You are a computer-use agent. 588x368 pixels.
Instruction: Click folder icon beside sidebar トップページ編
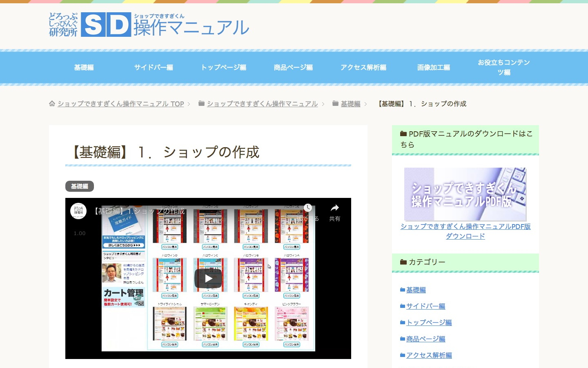click(x=403, y=322)
